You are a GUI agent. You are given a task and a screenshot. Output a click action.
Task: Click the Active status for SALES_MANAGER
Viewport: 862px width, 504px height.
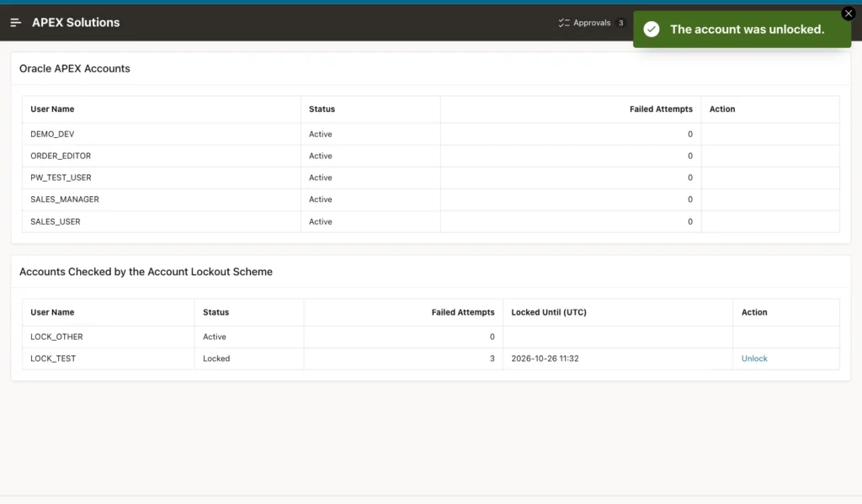321,199
